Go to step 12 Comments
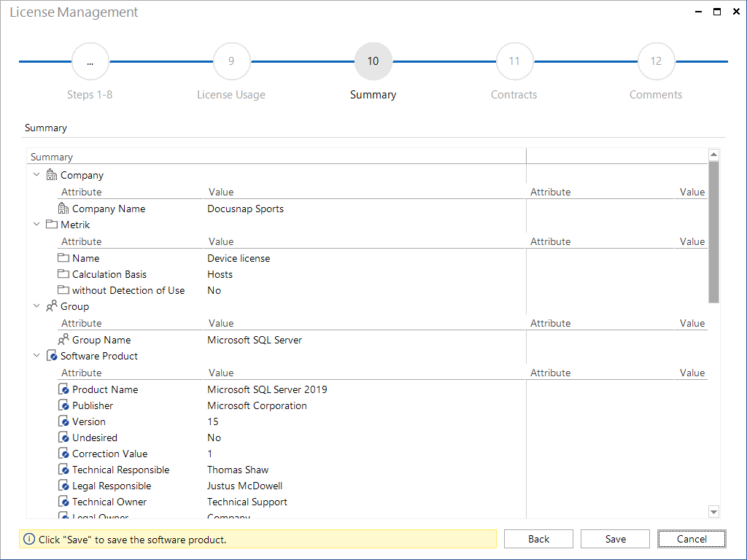This screenshot has width=747, height=560. pyautogui.click(x=656, y=61)
